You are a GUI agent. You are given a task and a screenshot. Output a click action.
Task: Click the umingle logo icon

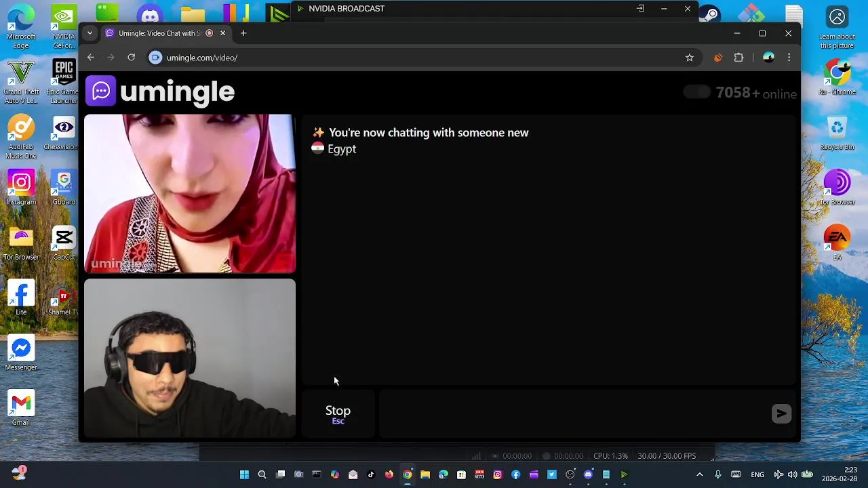coord(101,91)
